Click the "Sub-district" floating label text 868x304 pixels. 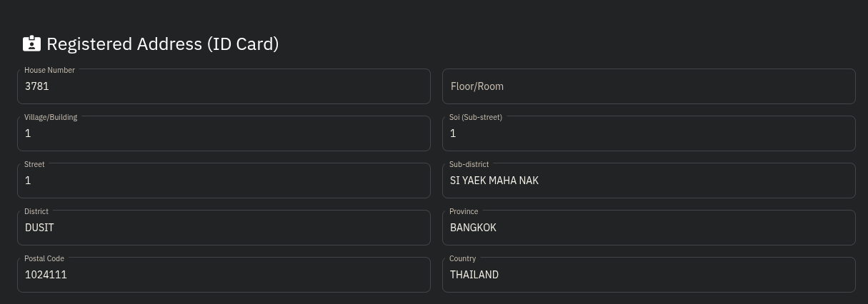(x=469, y=164)
